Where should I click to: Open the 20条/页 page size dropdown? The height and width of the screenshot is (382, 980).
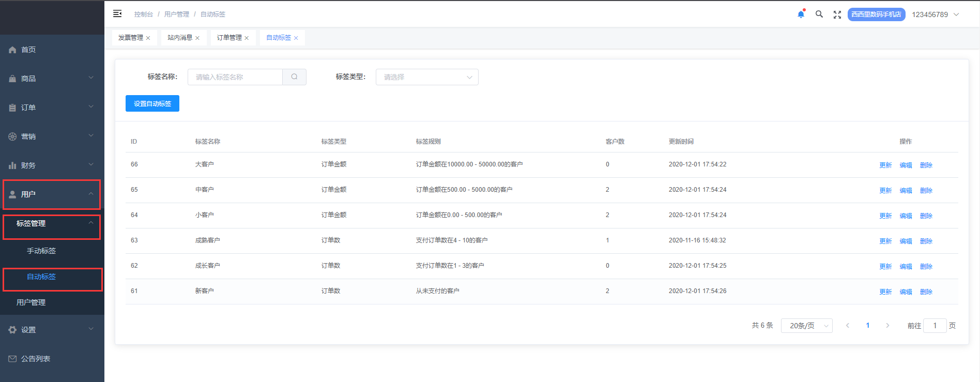tap(806, 326)
